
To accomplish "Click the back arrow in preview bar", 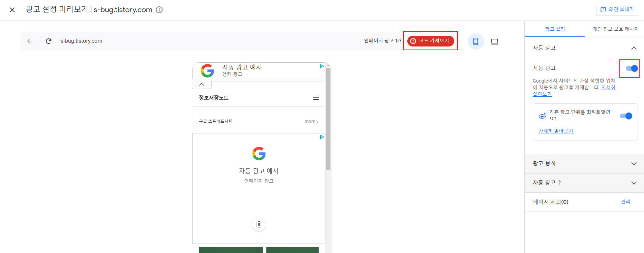I will tap(30, 41).
